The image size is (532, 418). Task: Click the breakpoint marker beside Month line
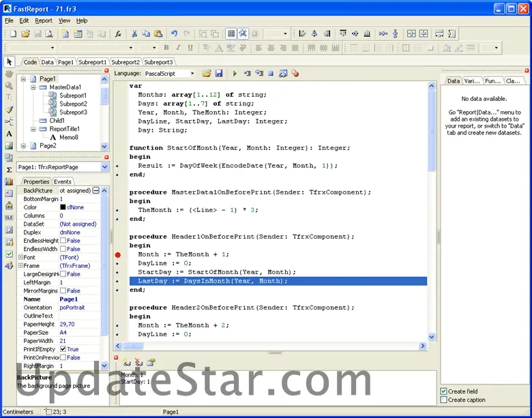(x=118, y=254)
